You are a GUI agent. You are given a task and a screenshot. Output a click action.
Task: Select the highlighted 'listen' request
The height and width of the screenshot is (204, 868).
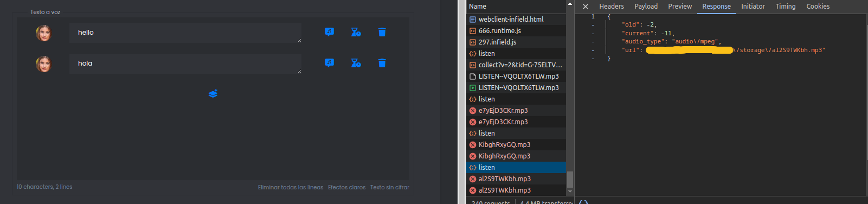[x=516, y=167]
